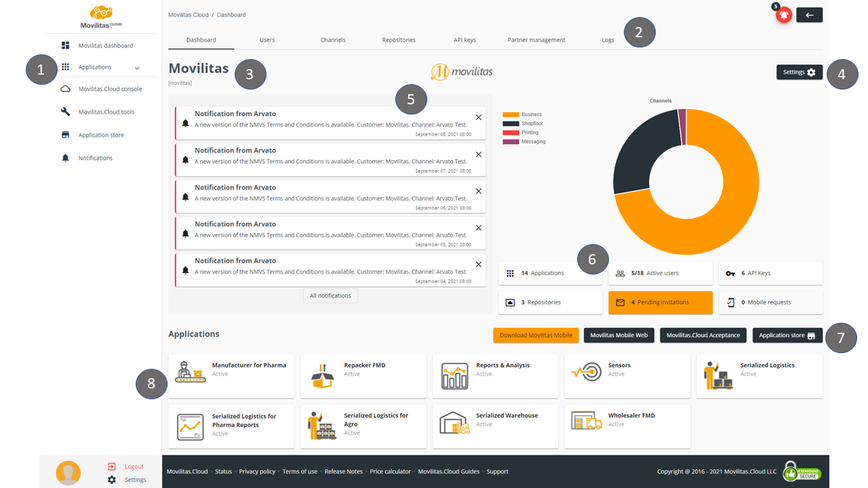Open Serialized Logistics for Agro icon
This screenshot has height=488, width=868.
pos(322,426)
